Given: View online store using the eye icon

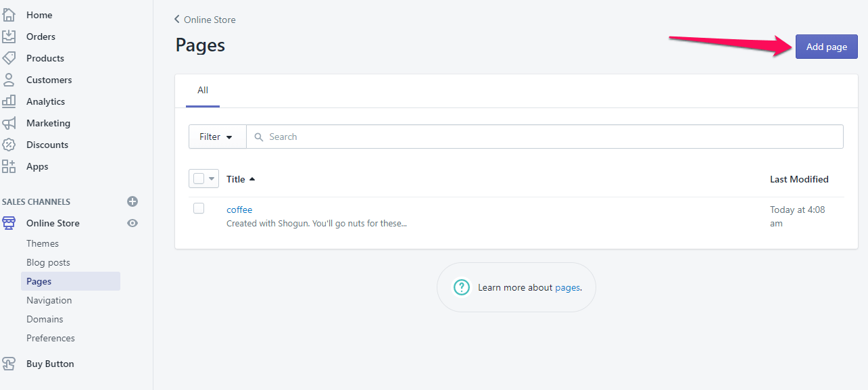Looking at the screenshot, I should pyautogui.click(x=132, y=223).
